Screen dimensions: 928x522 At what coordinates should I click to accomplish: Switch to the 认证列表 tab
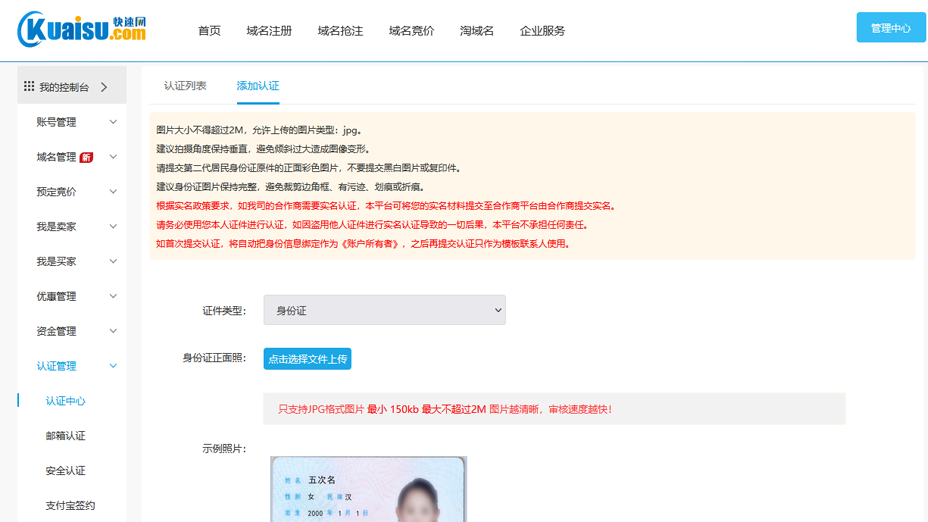click(x=185, y=86)
